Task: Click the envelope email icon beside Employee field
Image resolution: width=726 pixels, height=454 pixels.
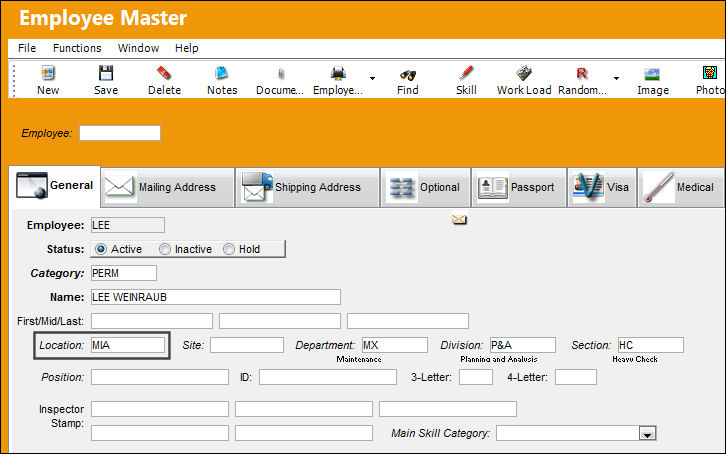Action: pos(459,219)
